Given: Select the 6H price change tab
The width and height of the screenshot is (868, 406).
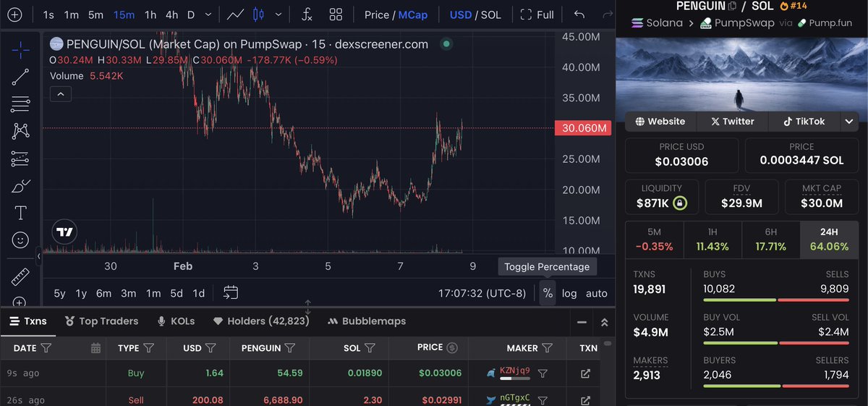Looking at the screenshot, I should 770,240.
